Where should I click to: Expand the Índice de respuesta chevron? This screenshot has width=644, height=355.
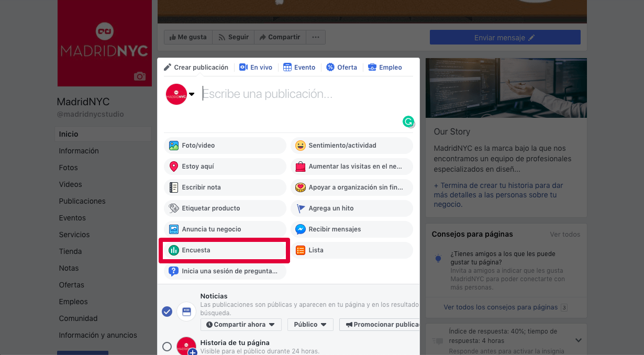(578, 340)
